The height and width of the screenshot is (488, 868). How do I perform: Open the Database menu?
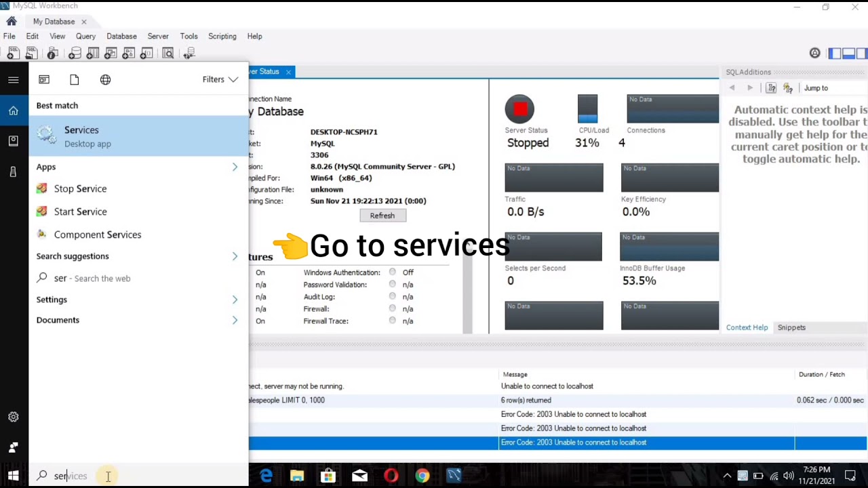[x=121, y=36]
